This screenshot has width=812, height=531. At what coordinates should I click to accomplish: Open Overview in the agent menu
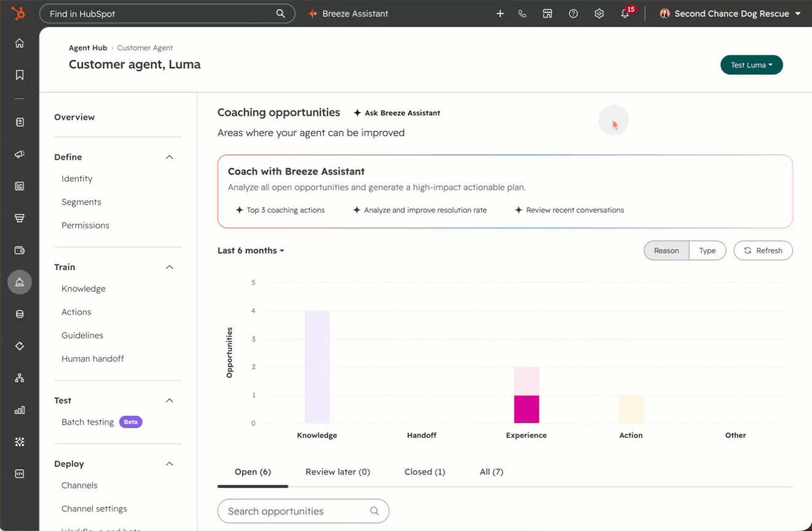coord(74,117)
